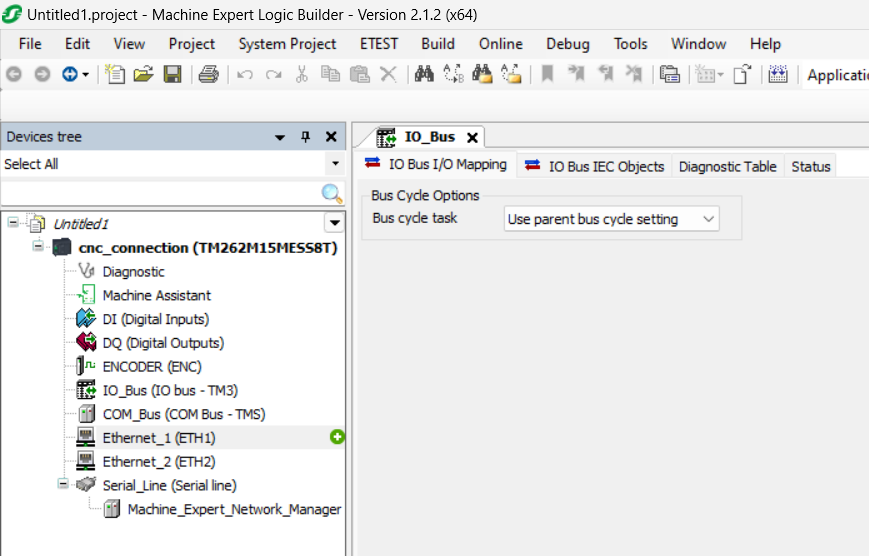Screen dimensions: 869x556
Task: Select the ENCODER (ENC) device
Action: [x=151, y=367]
